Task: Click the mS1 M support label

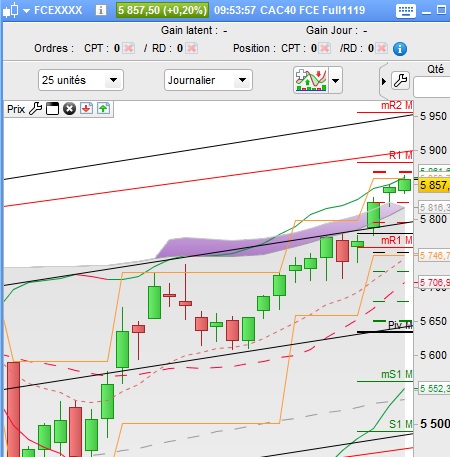Action: pyautogui.click(x=397, y=374)
